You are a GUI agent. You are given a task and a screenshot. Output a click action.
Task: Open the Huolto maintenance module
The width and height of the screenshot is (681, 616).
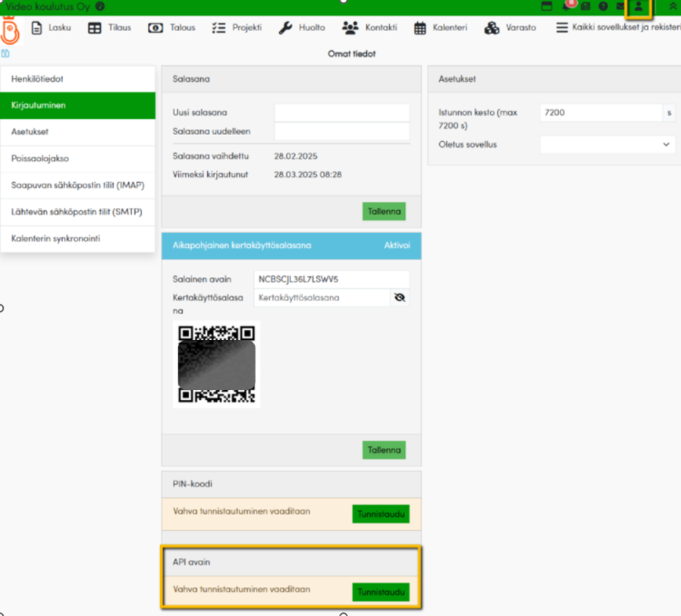(302, 28)
